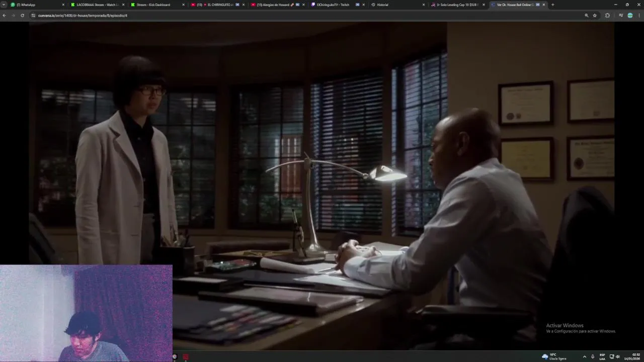Open the browser extensions menu
Screen dimensions: 644x362
[607, 16]
